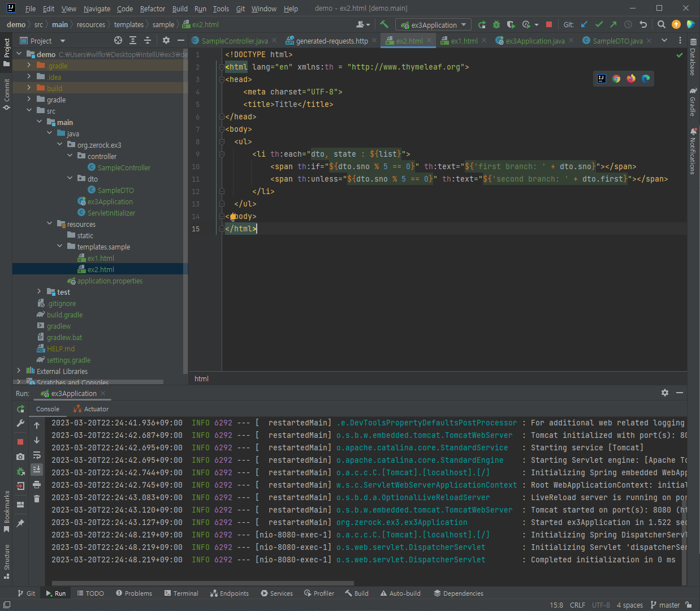This screenshot has height=611, width=700.
Task: Open Search Everywhere magnifier
Action: 661,24
